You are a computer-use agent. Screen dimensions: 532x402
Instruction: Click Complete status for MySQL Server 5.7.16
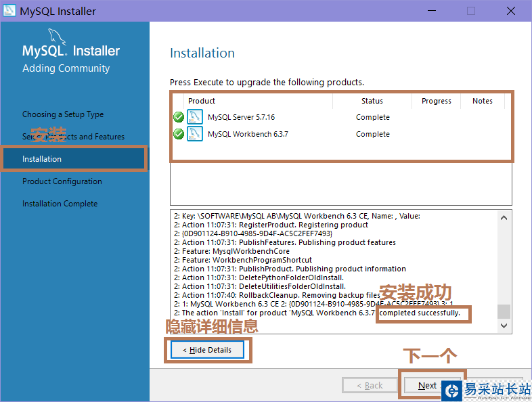372,117
